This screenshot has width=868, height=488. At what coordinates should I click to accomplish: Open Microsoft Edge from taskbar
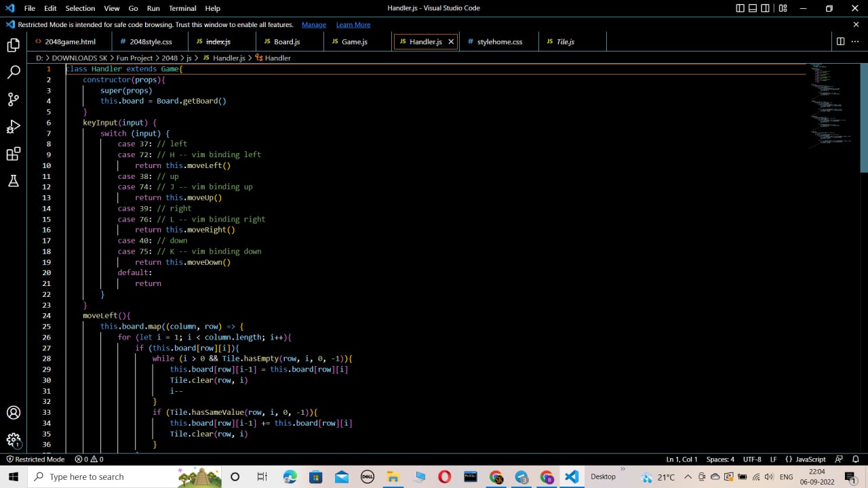coord(290,476)
